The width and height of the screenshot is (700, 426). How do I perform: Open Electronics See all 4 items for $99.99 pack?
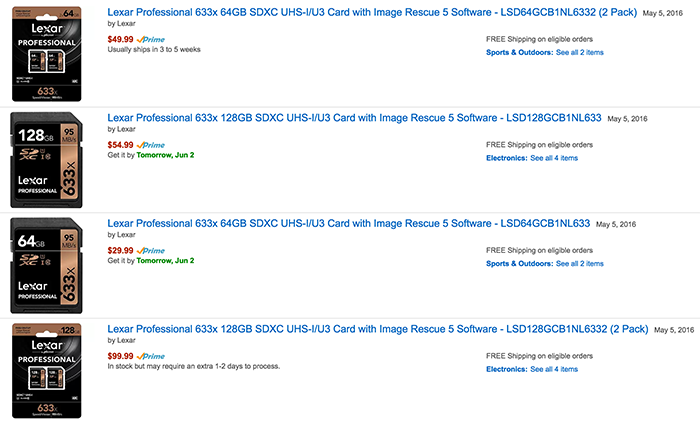532,369
